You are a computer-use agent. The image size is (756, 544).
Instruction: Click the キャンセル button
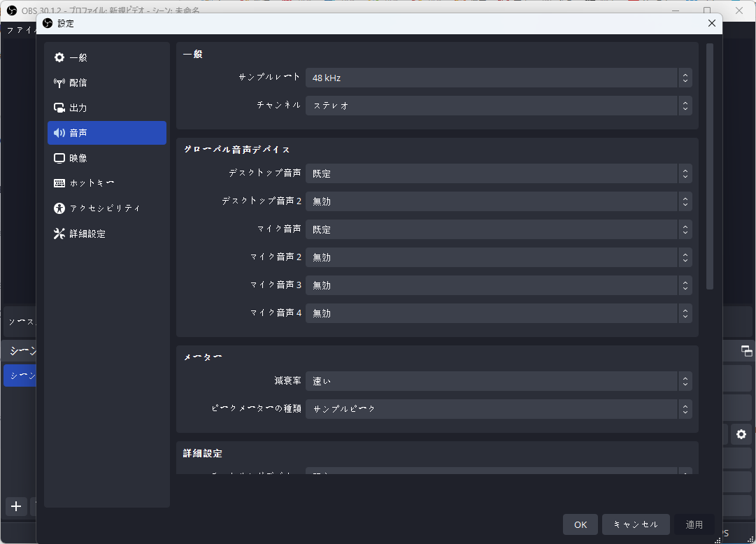(636, 524)
